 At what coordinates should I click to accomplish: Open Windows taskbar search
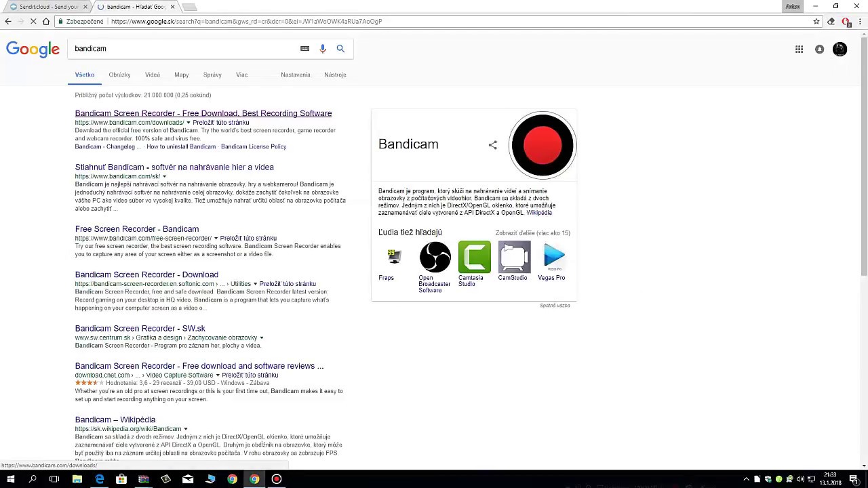pos(33,479)
